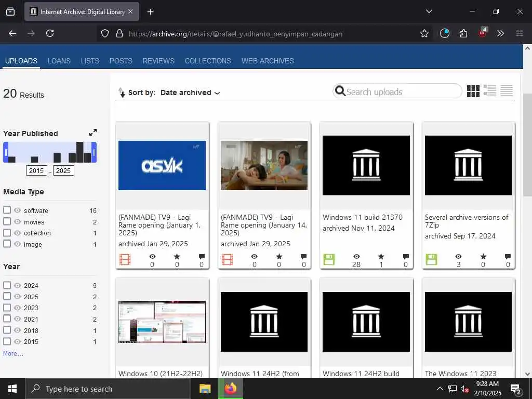Image resolution: width=532 pixels, height=399 pixels.
Task: Reload the current page
Action: click(x=50, y=33)
